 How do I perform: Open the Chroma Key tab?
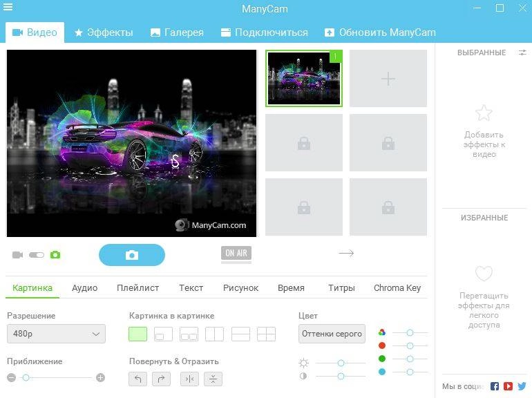click(397, 288)
